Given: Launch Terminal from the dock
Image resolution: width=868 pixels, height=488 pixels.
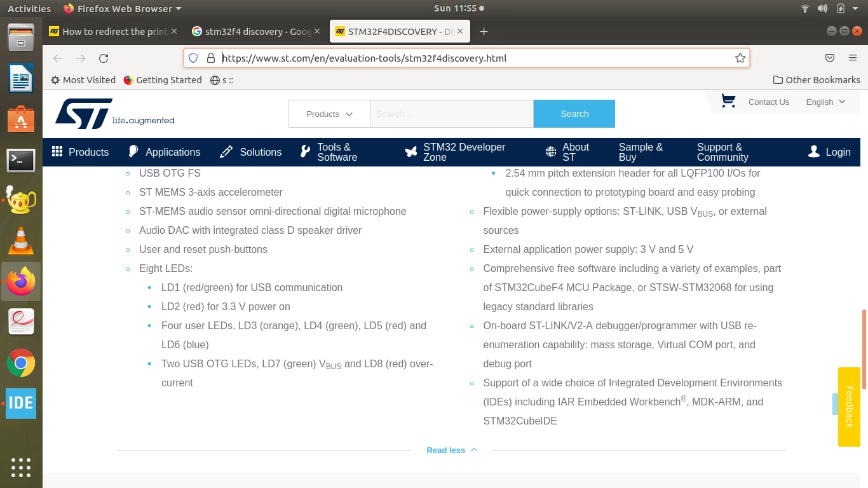Looking at the screenshot, I should click(21, 160).
